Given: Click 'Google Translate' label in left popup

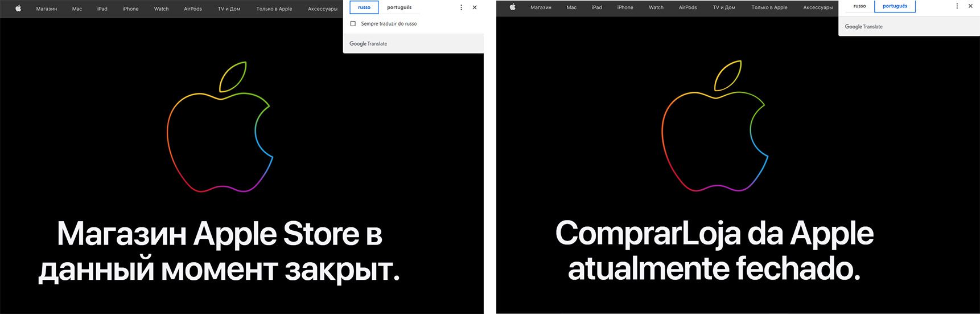Looking at the screenshot, I should 368,44.
